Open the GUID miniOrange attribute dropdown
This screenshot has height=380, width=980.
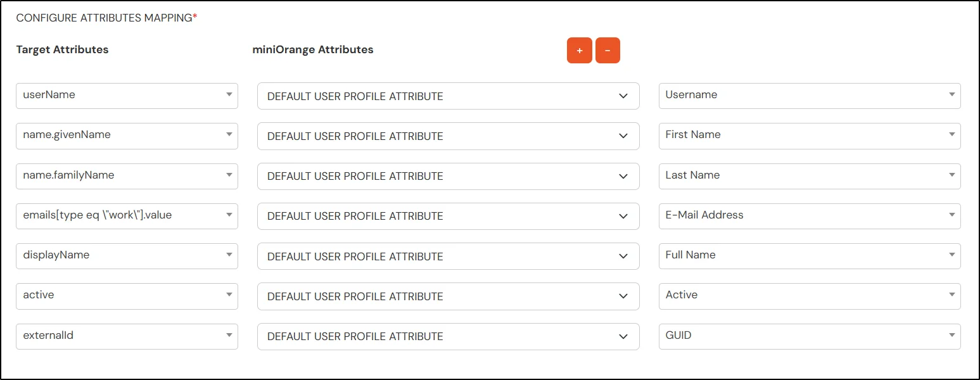810,336
